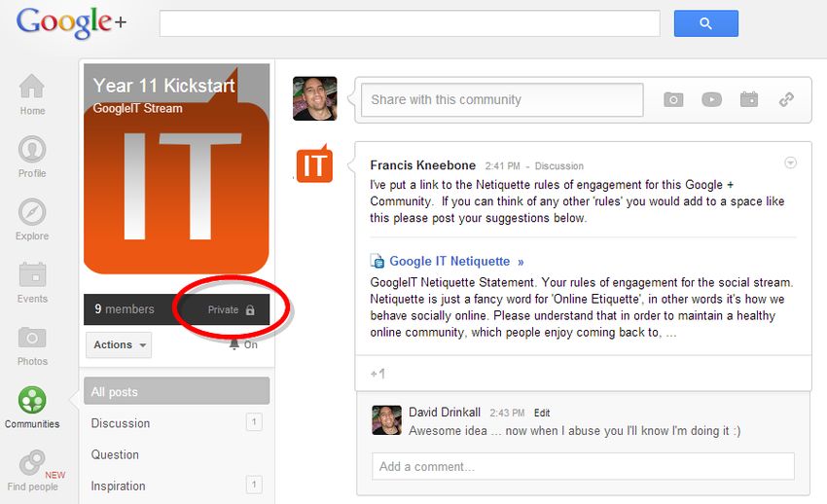Image resolution: width=827 pixels, height=504 pixels.
Task: Click the 9 members count
Action: (125, 309)
